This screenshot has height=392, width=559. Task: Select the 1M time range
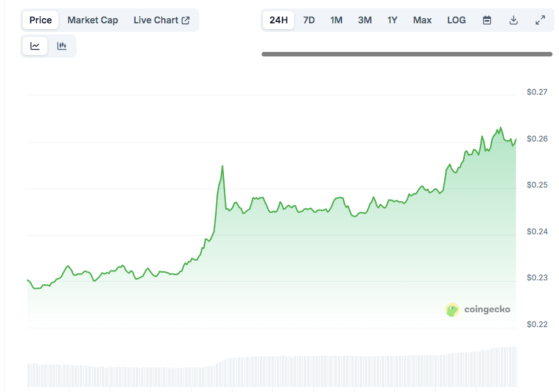pyautogui.click(x=336, y=20)
